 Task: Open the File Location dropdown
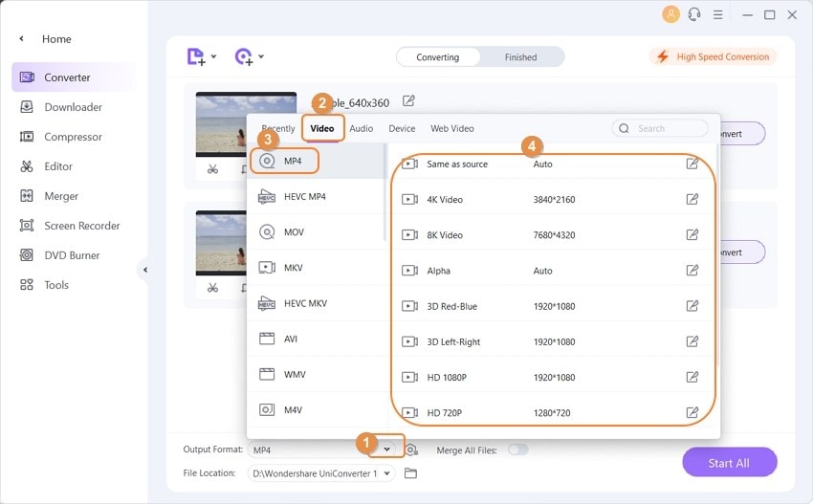(x=386, y=473)
